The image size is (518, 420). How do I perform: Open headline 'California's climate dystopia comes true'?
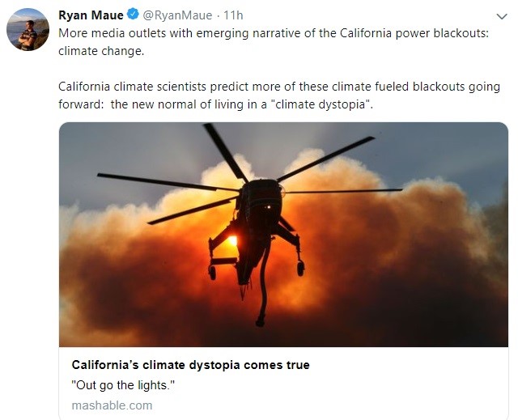pyautogui.click(x=191, y=365)
